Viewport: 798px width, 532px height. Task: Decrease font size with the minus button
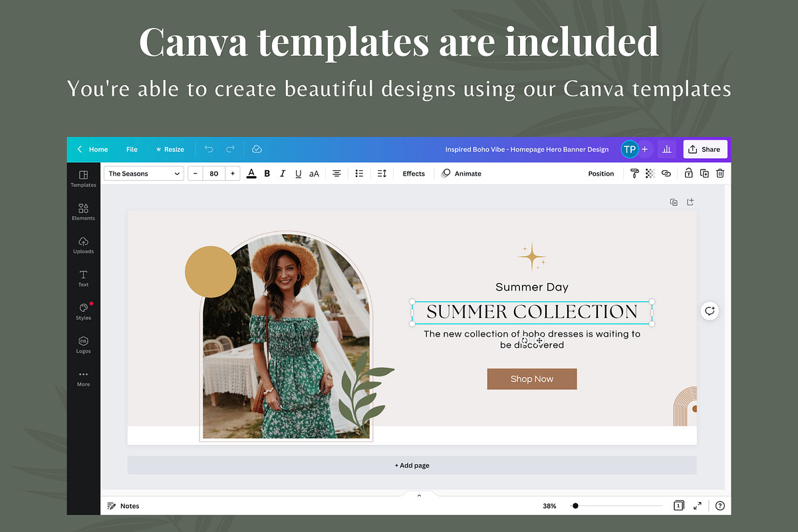(196, 174)
